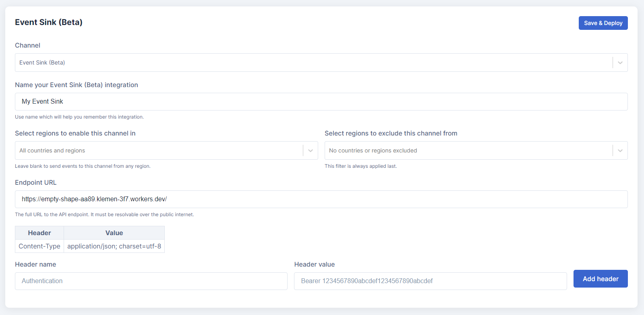Click 'Select regions to exclude this channel from' label

click(x=391, y=133)
